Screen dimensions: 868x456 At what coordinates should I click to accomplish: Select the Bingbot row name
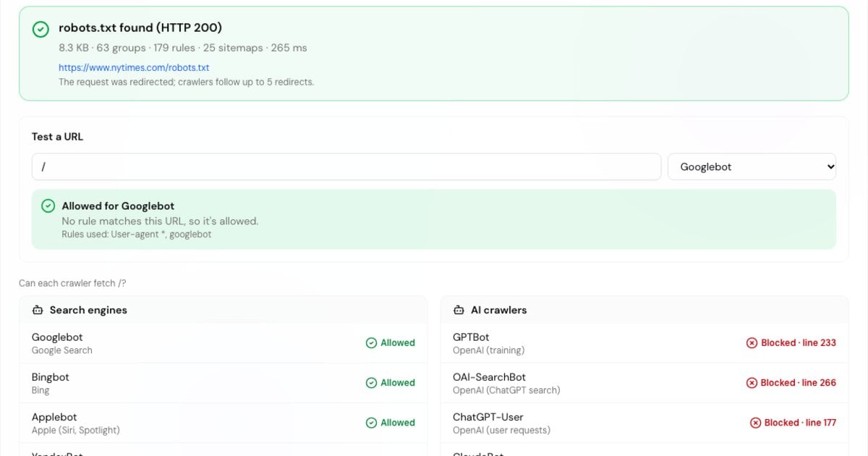51,377
